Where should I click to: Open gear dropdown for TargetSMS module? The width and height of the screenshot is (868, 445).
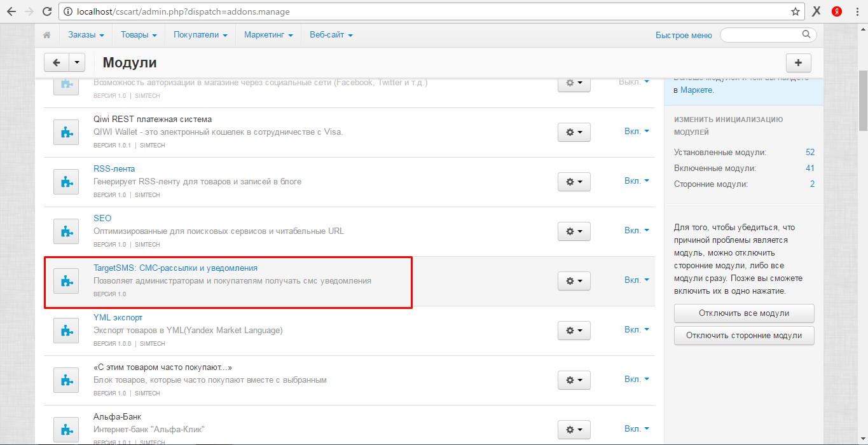(574, 280)
